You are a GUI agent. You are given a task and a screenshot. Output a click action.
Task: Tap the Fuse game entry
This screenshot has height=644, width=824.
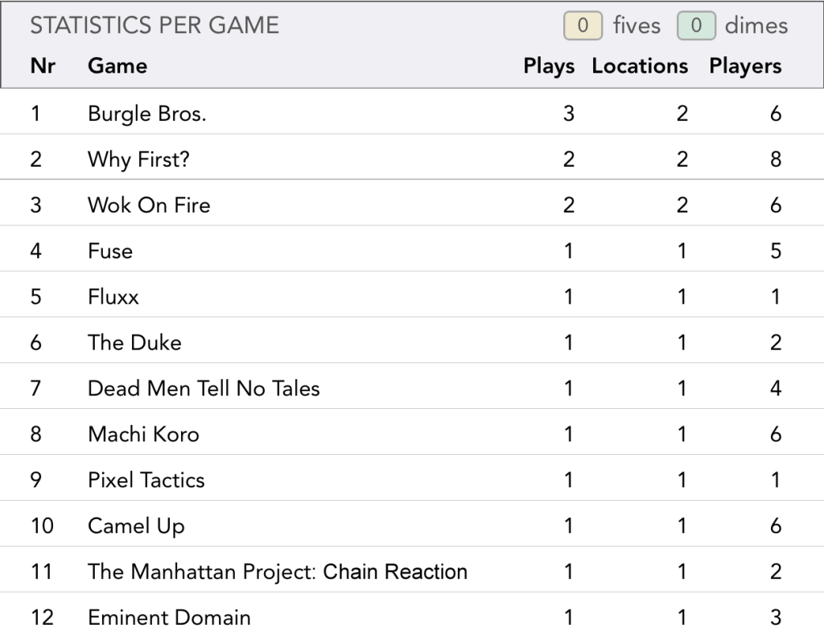(110, 251)
